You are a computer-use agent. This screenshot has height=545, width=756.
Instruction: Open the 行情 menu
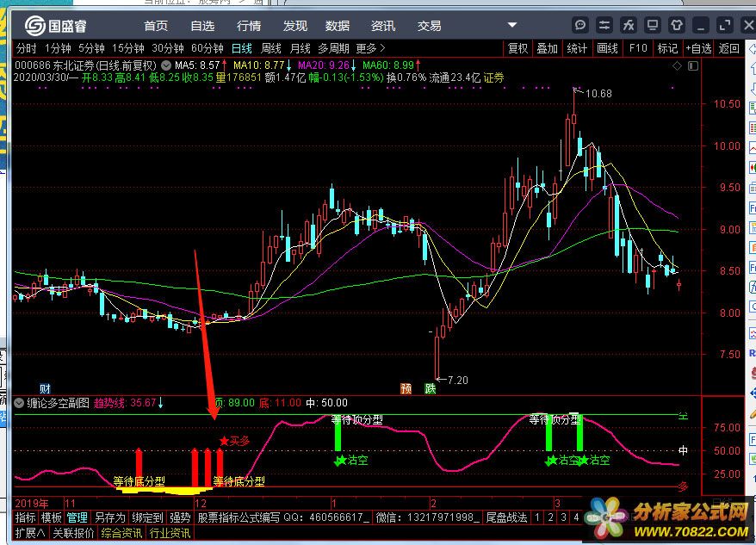249,26
